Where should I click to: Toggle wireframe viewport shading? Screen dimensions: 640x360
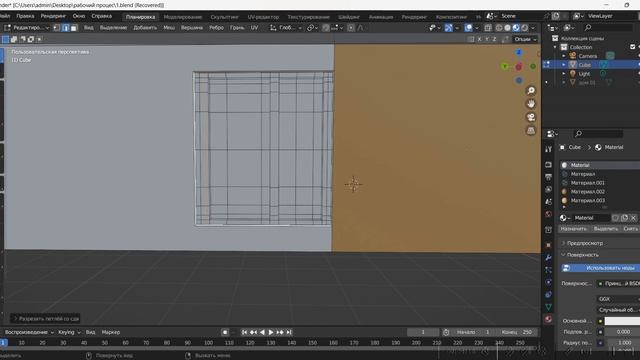coord(499,28)
